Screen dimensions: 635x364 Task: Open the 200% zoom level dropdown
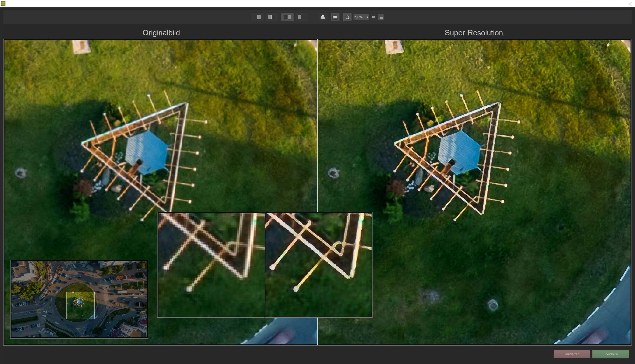[367, 17]
